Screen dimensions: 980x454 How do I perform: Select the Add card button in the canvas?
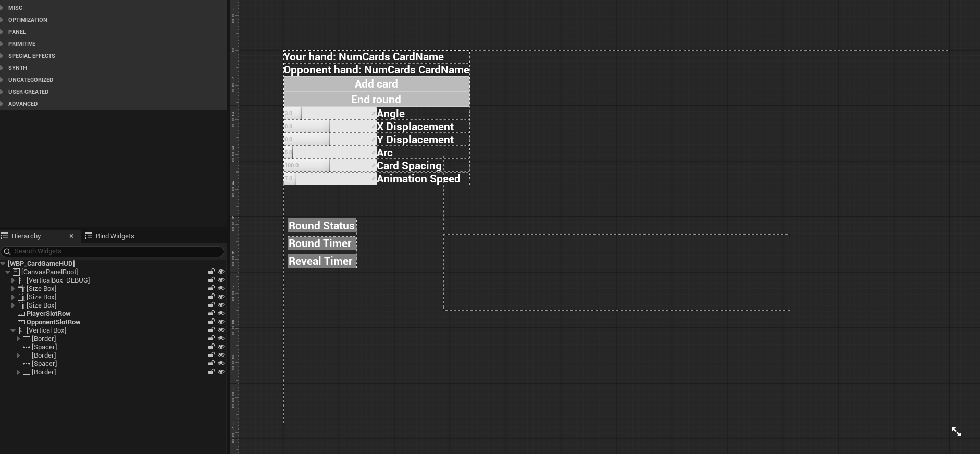tap(376, 84)
